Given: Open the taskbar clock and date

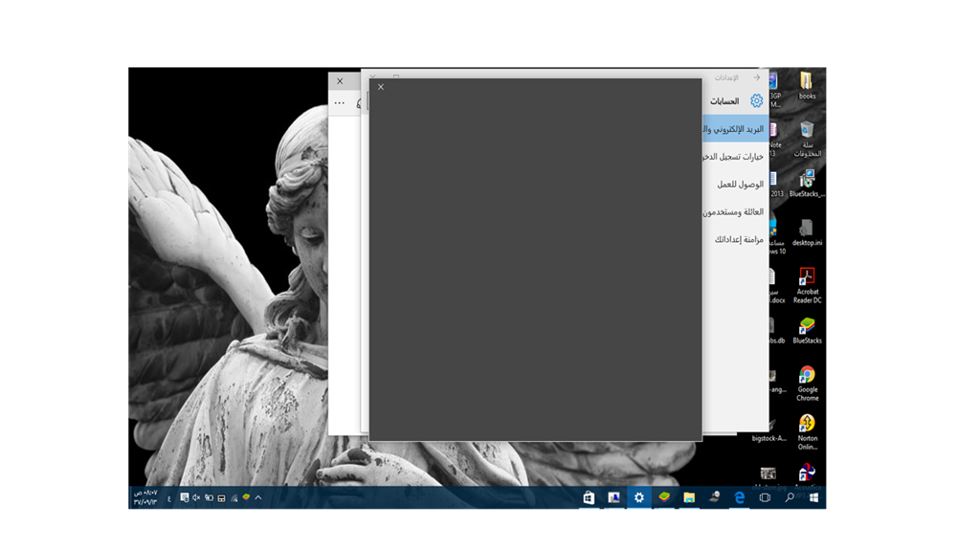Looking at the screenshot, I should point(145,497).
